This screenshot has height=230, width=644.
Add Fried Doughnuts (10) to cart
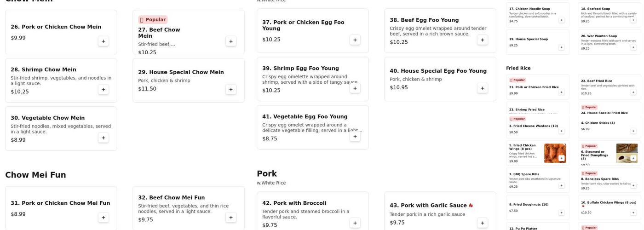(561, 213)
